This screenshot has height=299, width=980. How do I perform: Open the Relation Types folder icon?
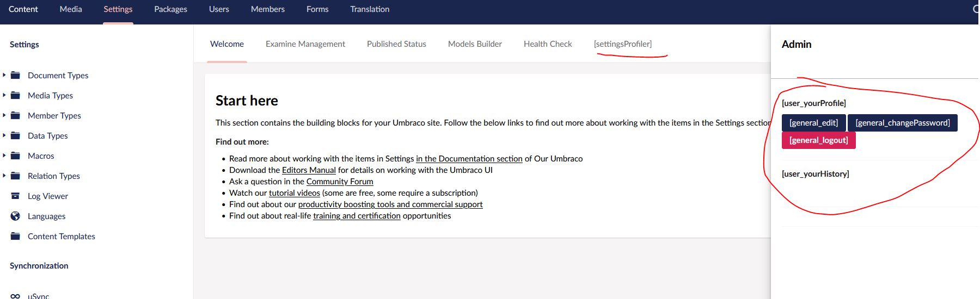tap(15, 176)
